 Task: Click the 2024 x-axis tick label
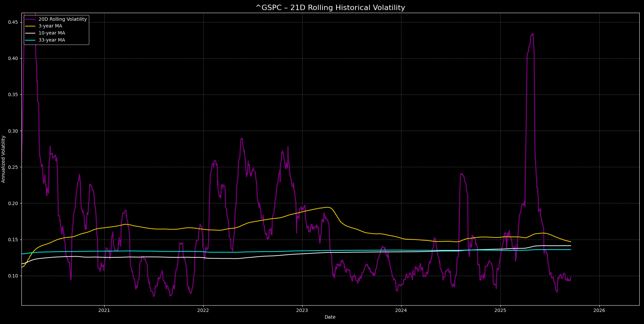click(401, 311)
